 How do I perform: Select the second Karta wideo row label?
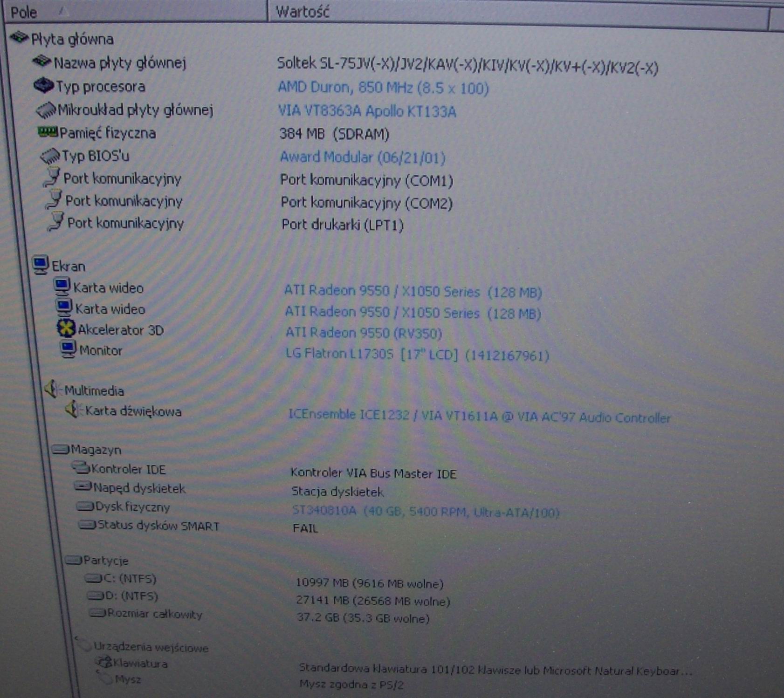click(x=110, y=309)
